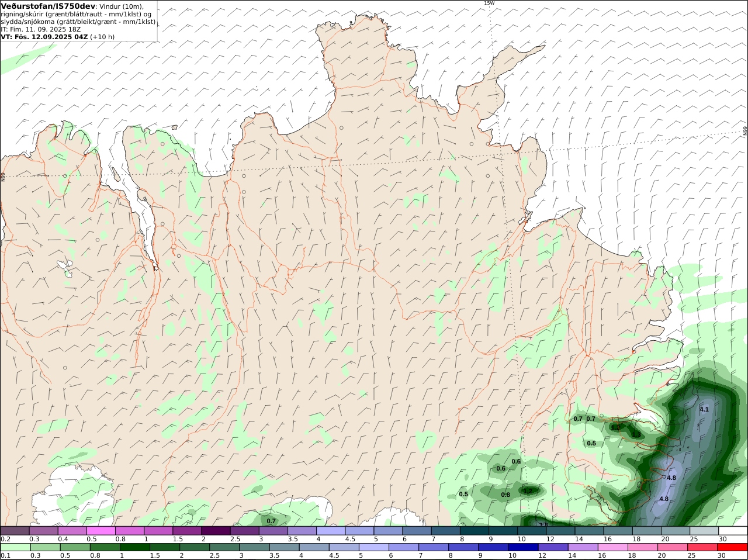748x560 pixels.
Task: Click the Veðurstofan/IS750dev title text
Action: tap(48, 6)
